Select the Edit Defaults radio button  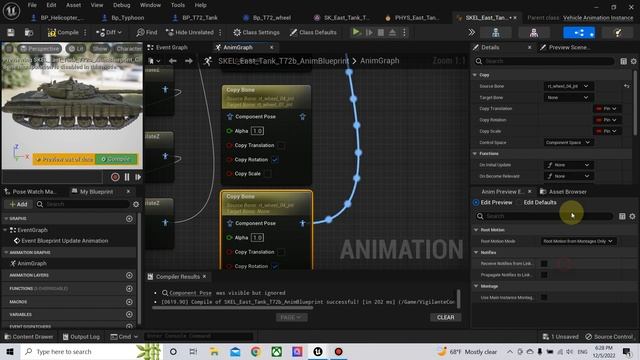(519, 202)
